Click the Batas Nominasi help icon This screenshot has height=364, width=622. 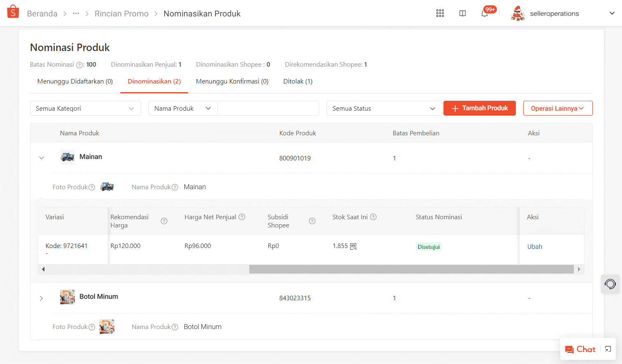click(80, 65)
